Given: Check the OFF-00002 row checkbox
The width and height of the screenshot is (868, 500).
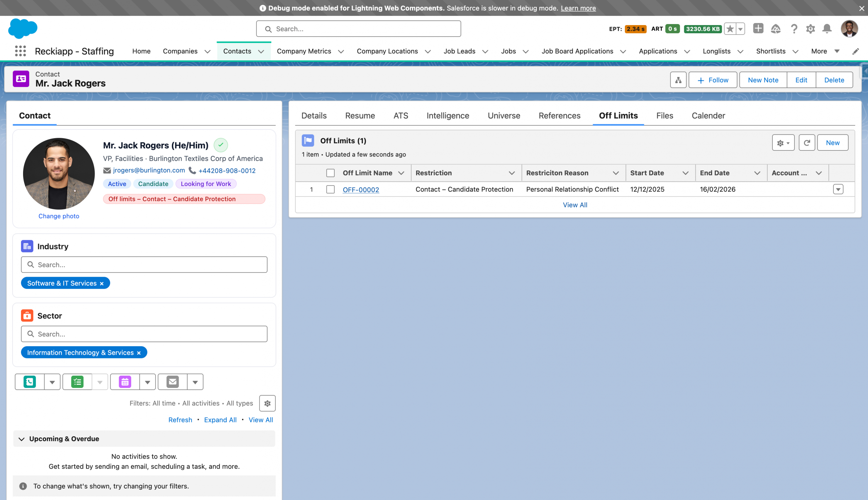Looking at the screenshot, I should coord(330,190).
